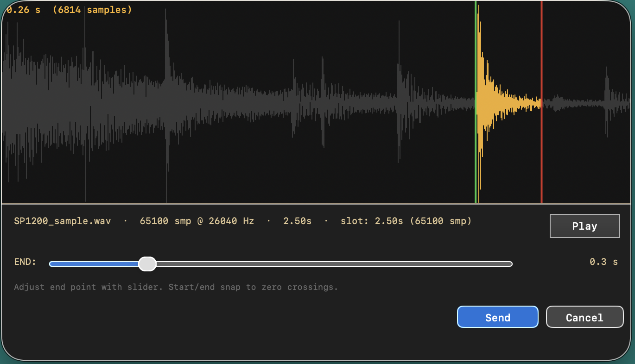
Task: Click the 0.3 s end value
Action: pyautogui.click(x=603, y=262)
